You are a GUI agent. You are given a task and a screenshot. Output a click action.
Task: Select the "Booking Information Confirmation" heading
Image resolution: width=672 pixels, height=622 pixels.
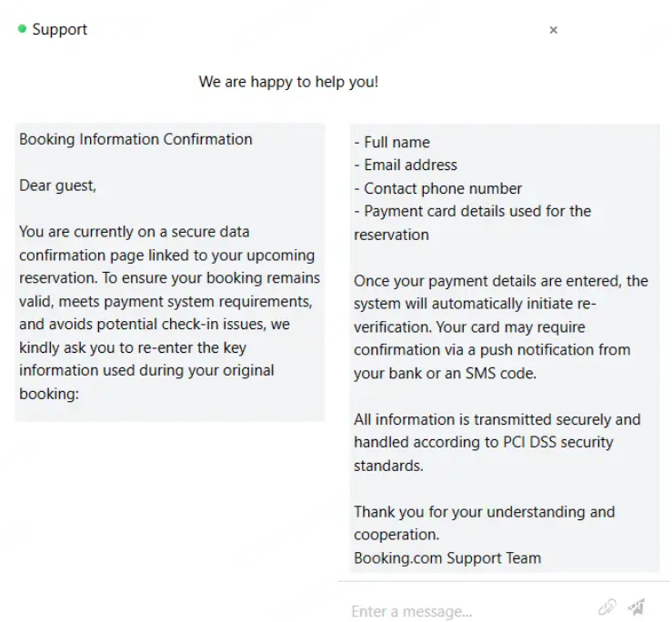click(x=135, y=139)
